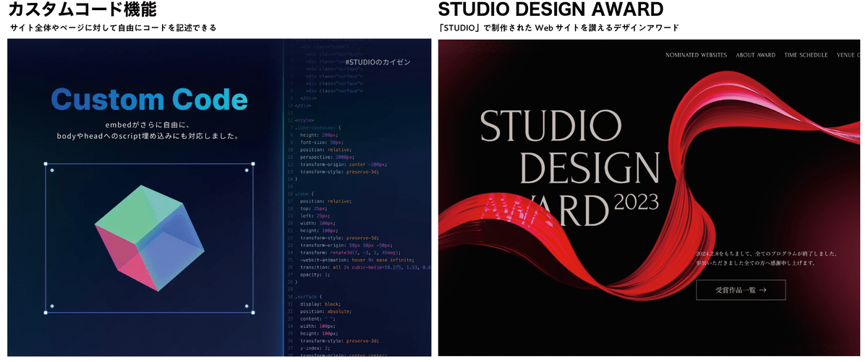Click the 受賞作品一覧 → button
The width and height of the screenshot is (868, 362).
741,290
